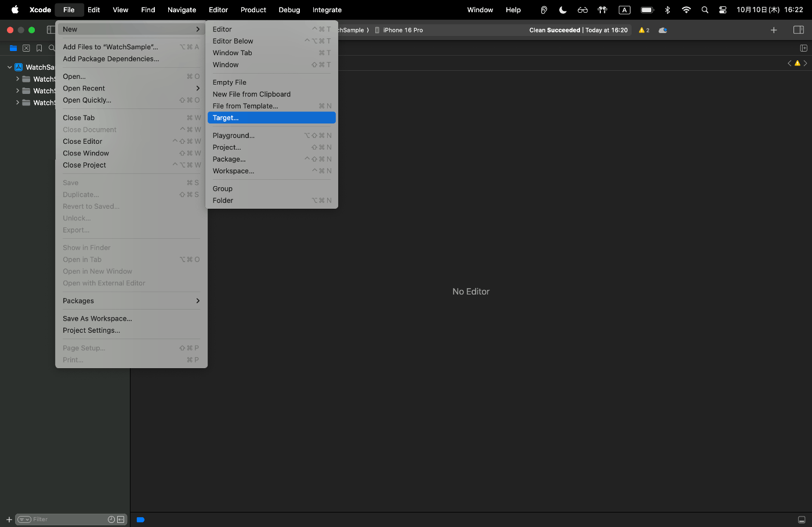Expand the Packages submenu
The height and width of the screenshot is (527, 812).
(131, 301)
